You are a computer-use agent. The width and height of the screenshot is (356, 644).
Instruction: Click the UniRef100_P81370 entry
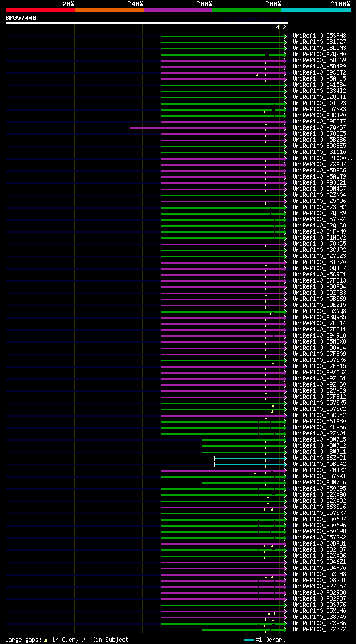point(319,262)
